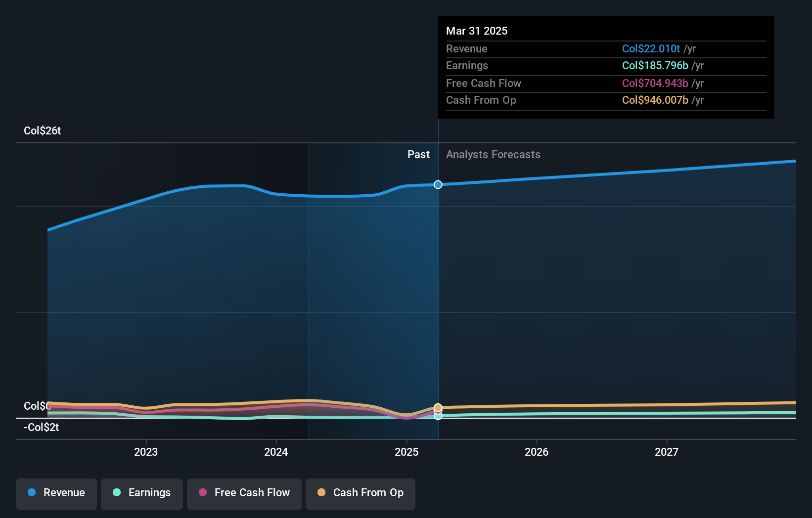Click the Col$704.943b free cash flow value
This screenshot has height=518, width=812.
tap(655, 83)
